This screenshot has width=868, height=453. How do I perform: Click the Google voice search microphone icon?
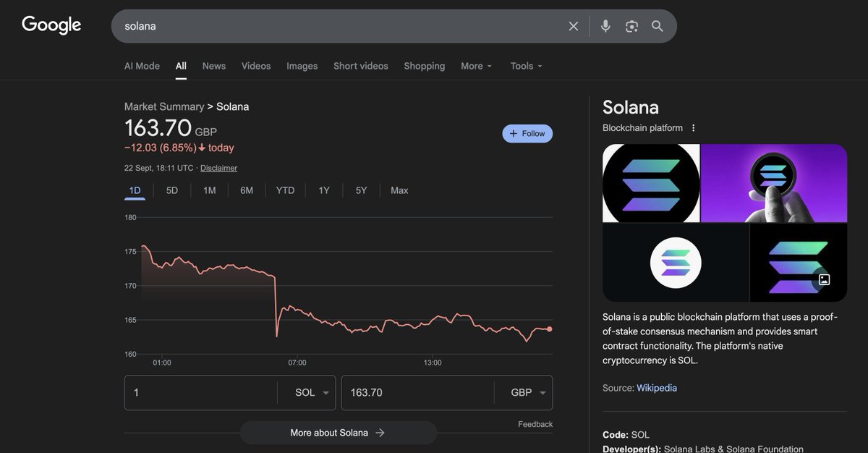[x=605, y=25]
